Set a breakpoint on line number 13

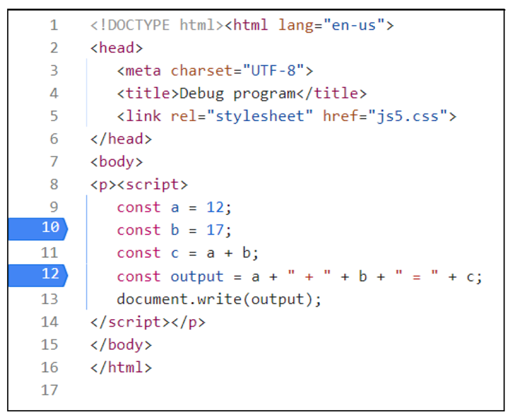(x=50, y=299)
